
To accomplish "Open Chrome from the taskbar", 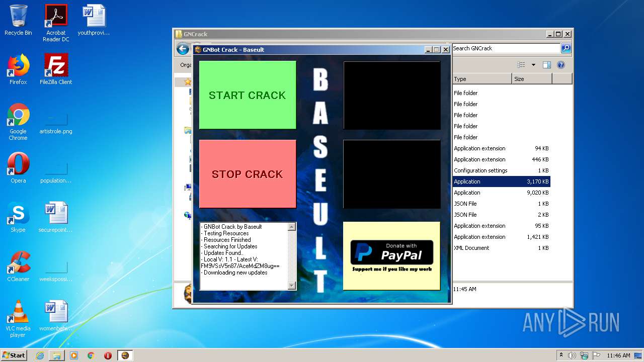I will (x=91, y=355).
